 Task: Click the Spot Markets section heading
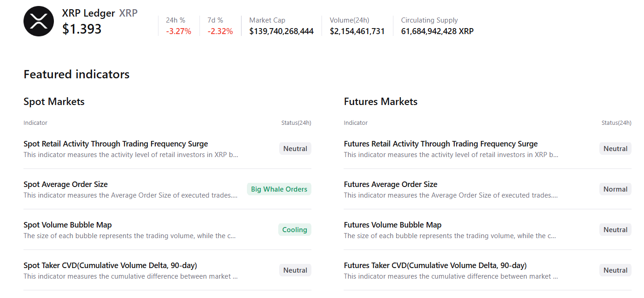(x=54, y=102)
